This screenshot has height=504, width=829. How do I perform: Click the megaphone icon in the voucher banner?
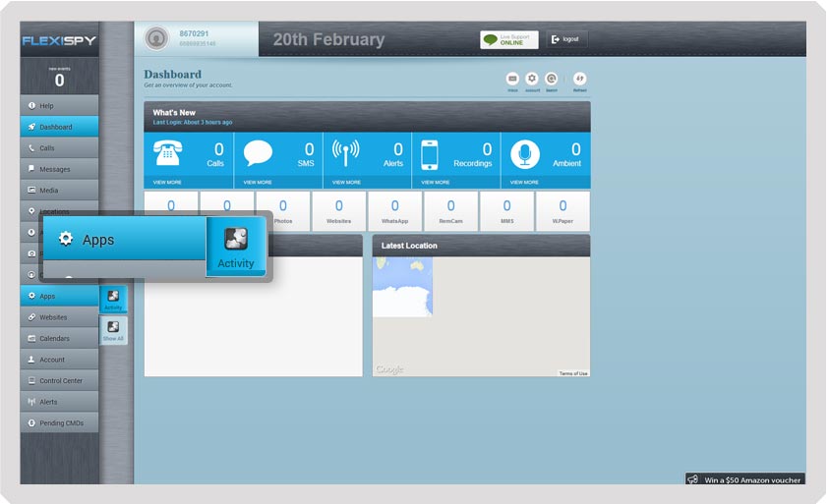point(692,479)
